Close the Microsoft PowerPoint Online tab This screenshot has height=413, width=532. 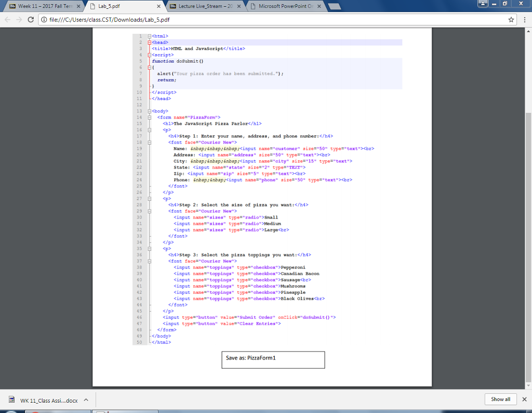click(x=318, y=7)
